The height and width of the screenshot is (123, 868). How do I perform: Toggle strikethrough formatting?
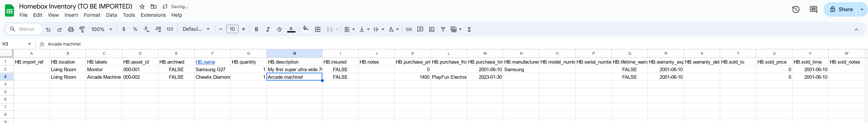click(279, 30)
